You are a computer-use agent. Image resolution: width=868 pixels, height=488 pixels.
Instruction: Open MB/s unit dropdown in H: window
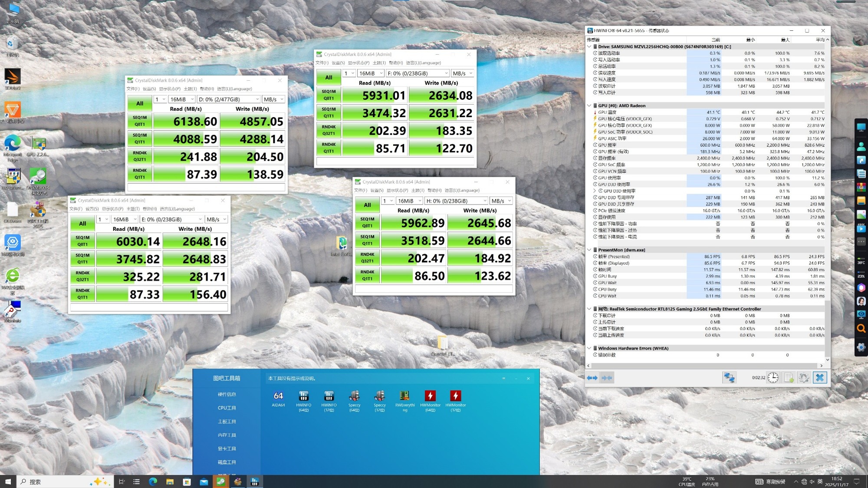(x=501, y=201)
